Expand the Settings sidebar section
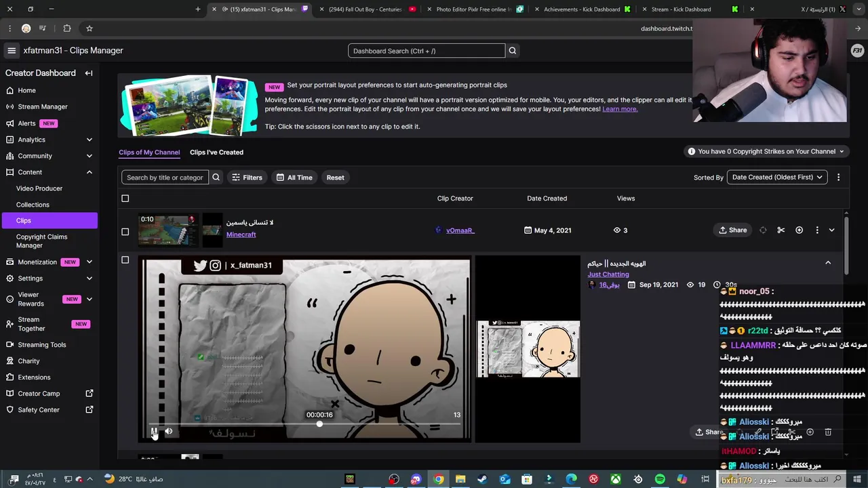 pos(89,279)
